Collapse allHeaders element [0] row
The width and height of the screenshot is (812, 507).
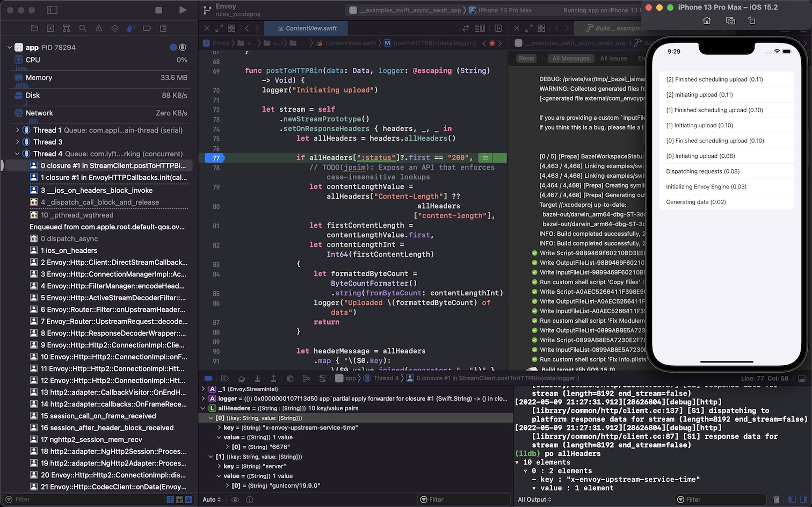coord(211,418)
